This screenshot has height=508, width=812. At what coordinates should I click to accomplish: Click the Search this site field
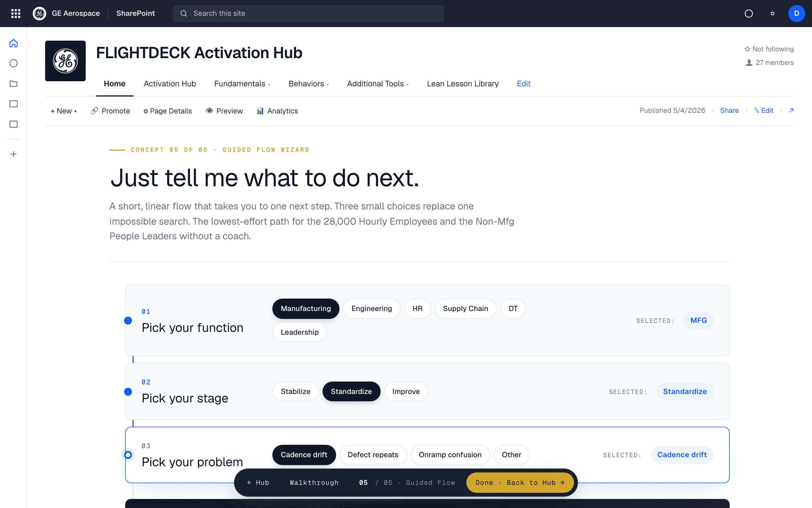point(308,14)
